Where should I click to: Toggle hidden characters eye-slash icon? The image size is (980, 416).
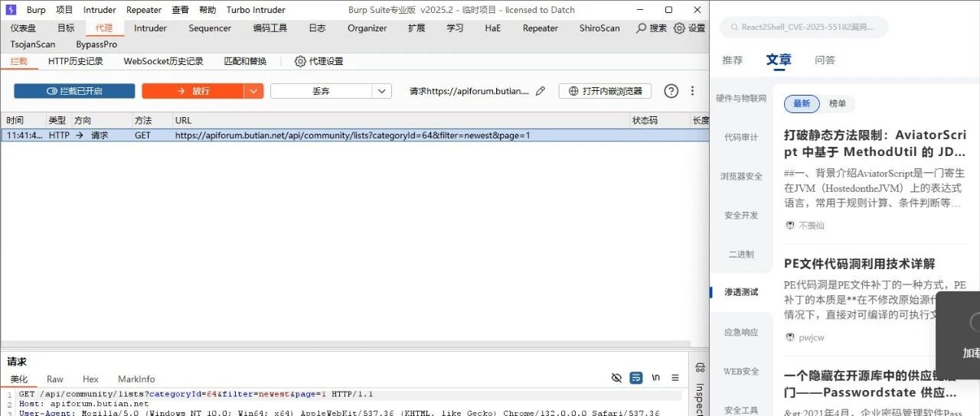click(616, 378)
